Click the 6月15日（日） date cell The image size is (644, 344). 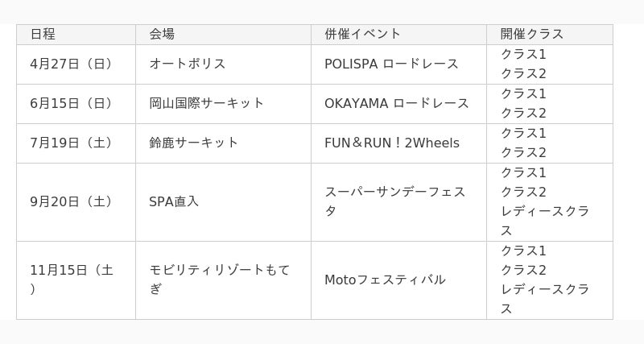72,103
